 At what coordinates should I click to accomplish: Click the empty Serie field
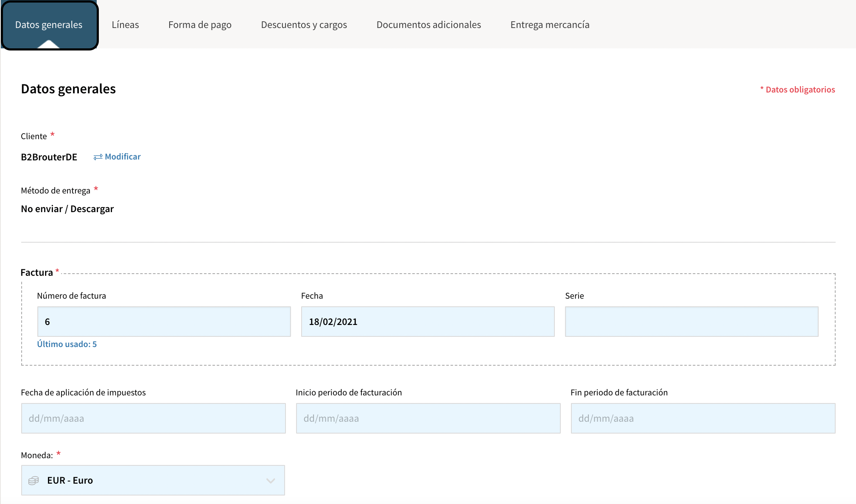(x=691, y=322)
